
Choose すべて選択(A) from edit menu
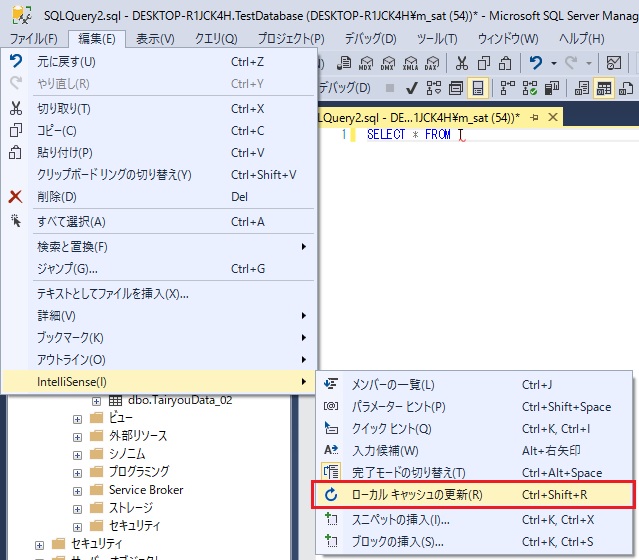click(159, 222)
